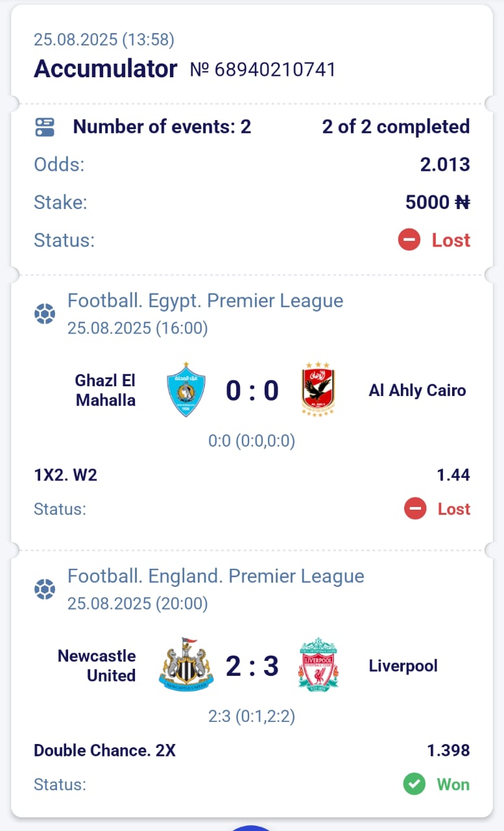The width and height of the screenshot is (504, 831).
Task: Click the green Won checkmark icon
Action: coord(414,784)
